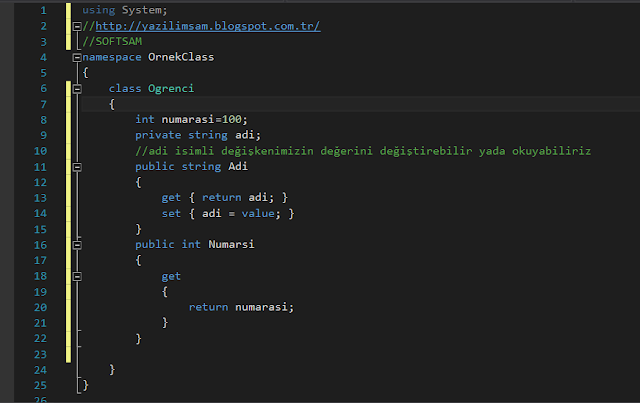Viewport: 640px width, 403px height.
Task: Click 'set { adi = value; }' line
Action: (x=228, y=214)
